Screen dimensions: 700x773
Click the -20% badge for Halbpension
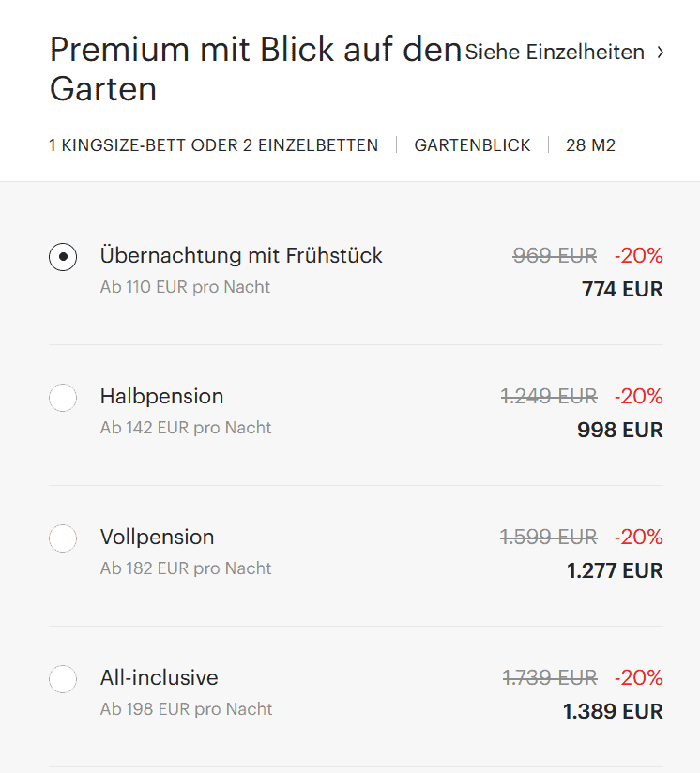pos(638,397)
